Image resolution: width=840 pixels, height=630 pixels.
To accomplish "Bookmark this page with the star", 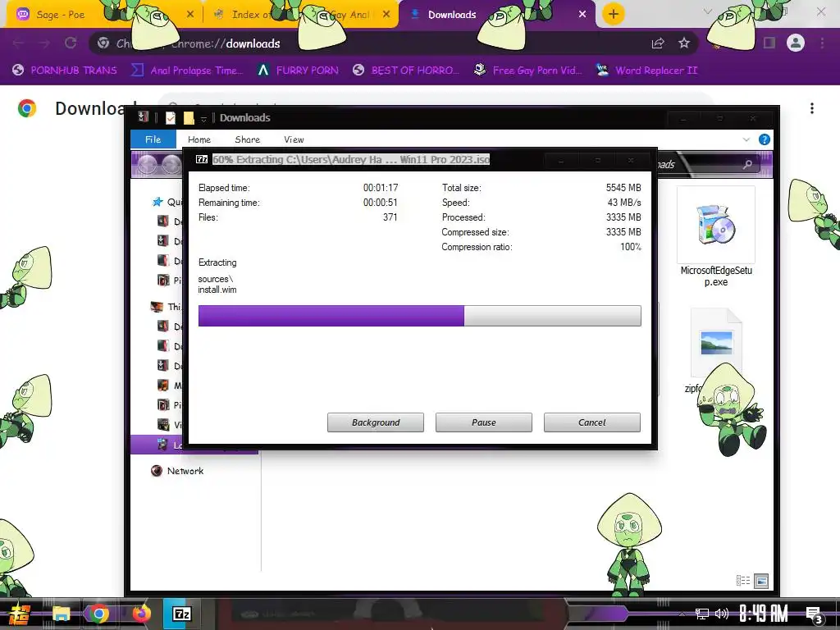I will (684, 43).
